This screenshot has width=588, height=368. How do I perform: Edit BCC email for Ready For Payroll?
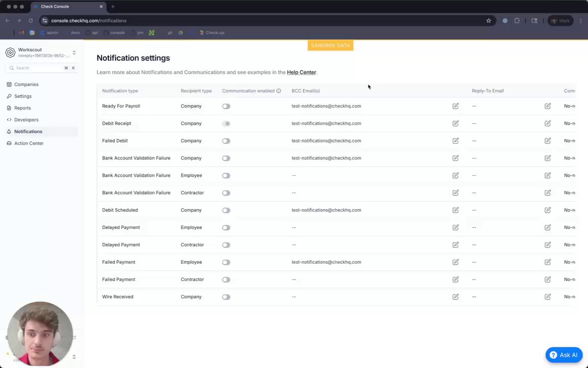455,106
